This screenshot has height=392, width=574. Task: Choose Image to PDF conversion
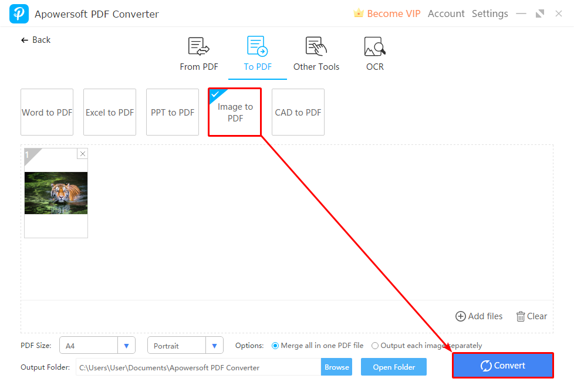point(235,112)
